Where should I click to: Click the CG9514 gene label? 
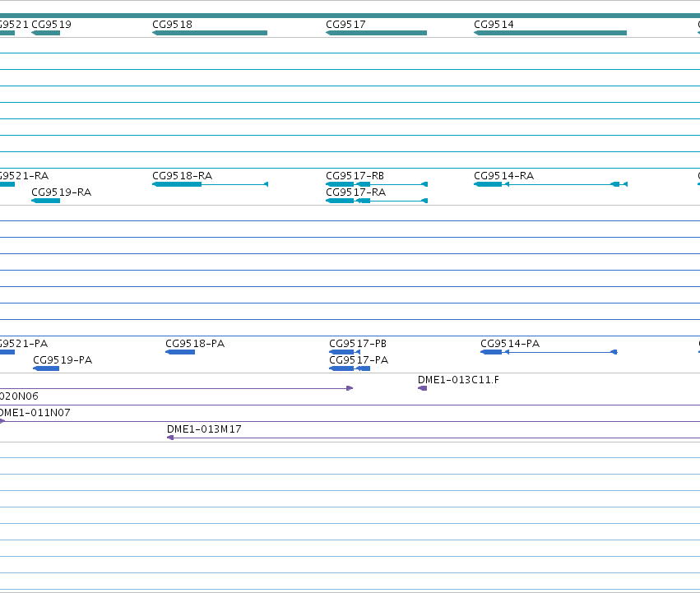(494, 25)
